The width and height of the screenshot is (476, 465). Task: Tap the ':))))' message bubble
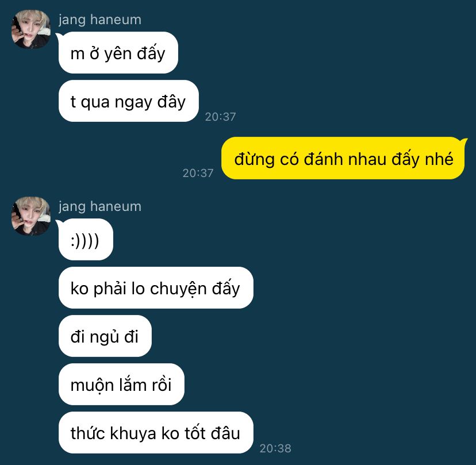click(x=86, y=240)
